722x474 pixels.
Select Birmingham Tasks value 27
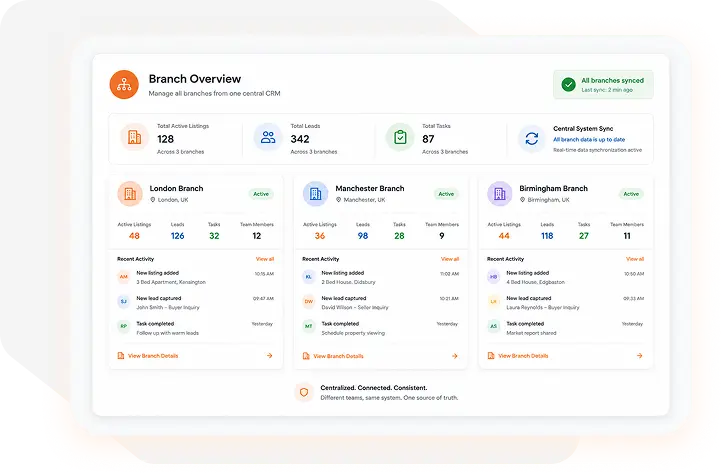584,236
